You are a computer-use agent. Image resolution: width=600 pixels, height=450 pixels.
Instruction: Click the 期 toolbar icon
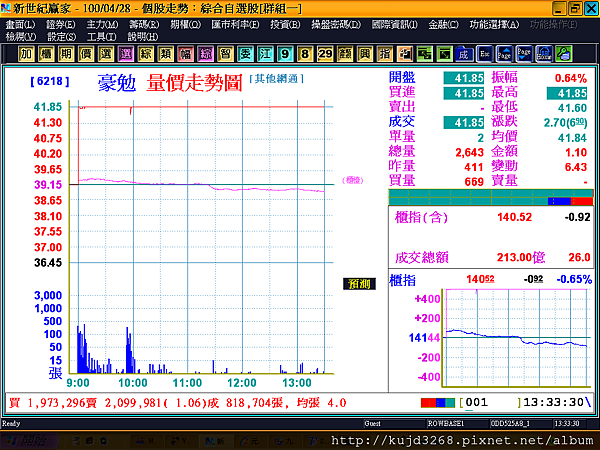[66, 54]
